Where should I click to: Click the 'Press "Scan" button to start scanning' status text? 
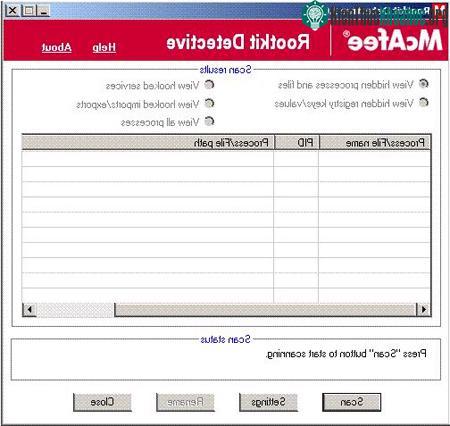[x=346, y=354]
